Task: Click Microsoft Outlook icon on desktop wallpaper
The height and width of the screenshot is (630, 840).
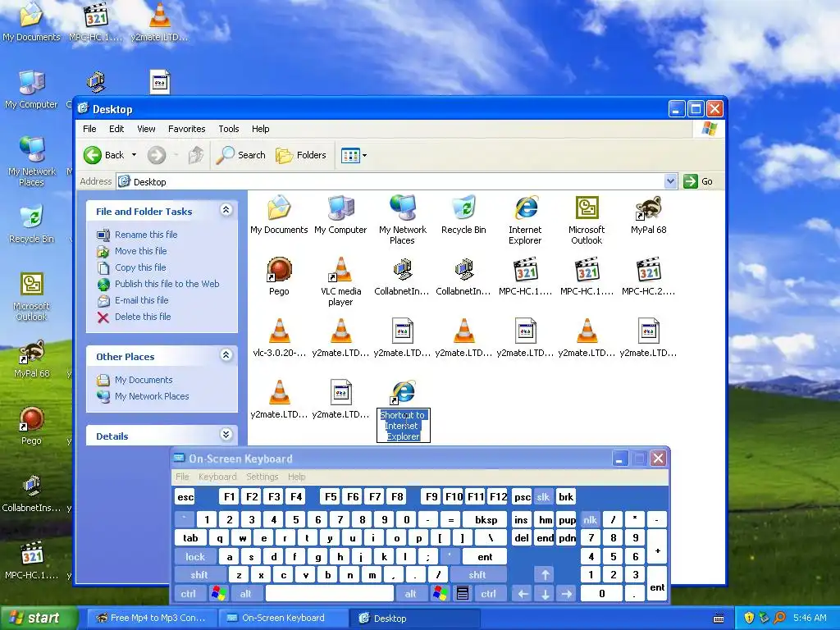Action: click(x=32, y=284)
